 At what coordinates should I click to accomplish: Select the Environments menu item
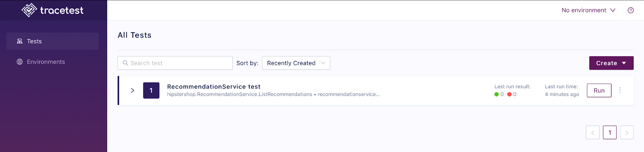(x=52, y=62)
